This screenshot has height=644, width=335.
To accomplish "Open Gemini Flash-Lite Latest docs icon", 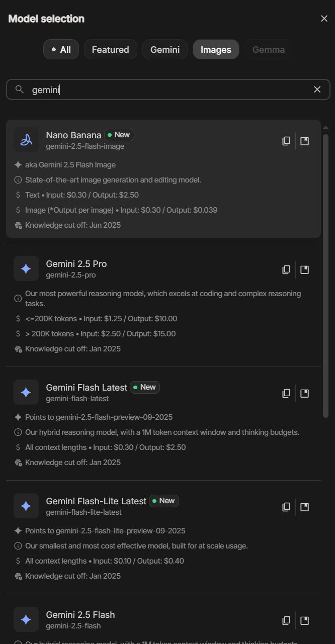I will coord(304,507).
